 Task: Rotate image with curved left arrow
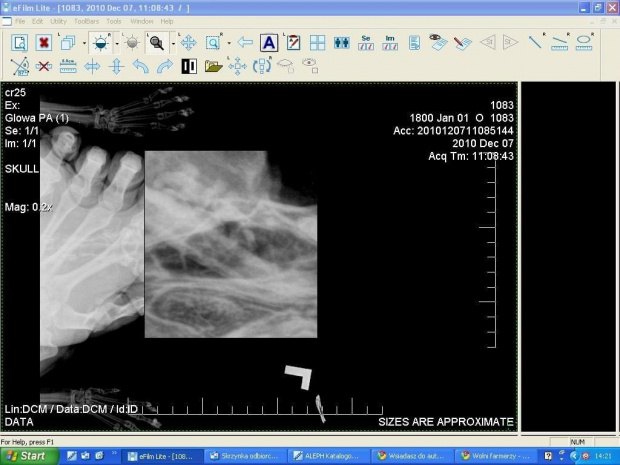pos(140,66)
